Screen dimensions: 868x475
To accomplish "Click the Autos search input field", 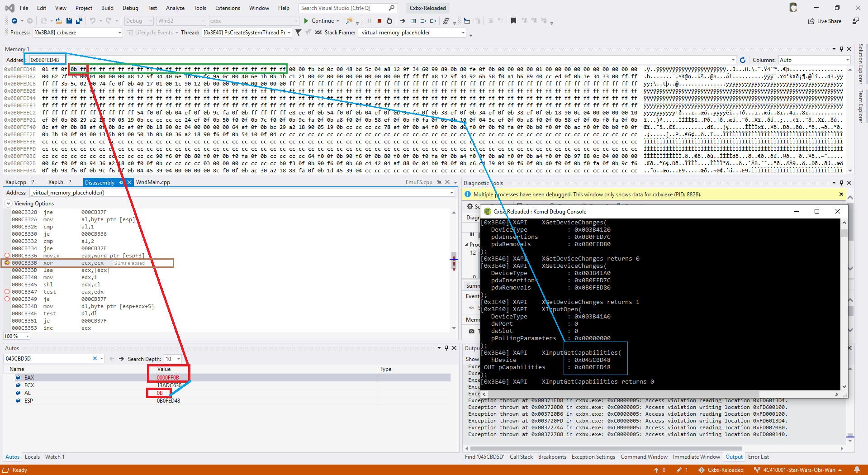I will tap(47, 359).
